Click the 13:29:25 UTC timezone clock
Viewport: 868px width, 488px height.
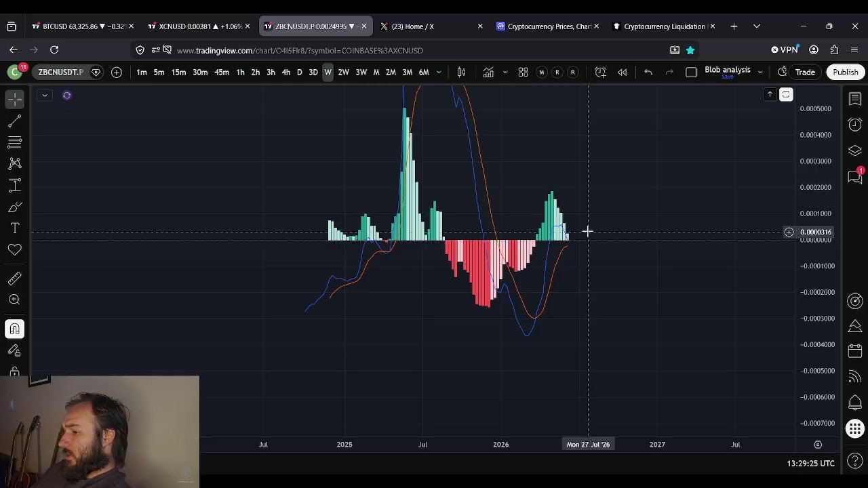(810, 464)
